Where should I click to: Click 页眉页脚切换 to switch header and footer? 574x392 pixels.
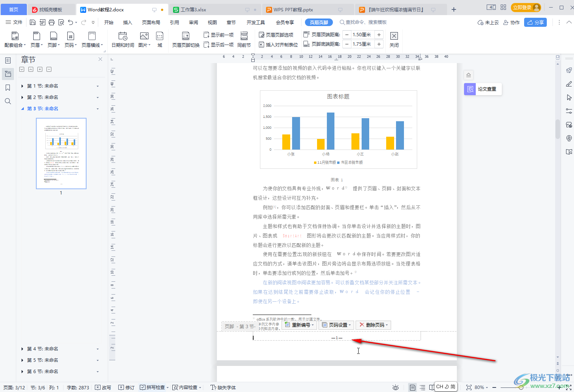186,40
